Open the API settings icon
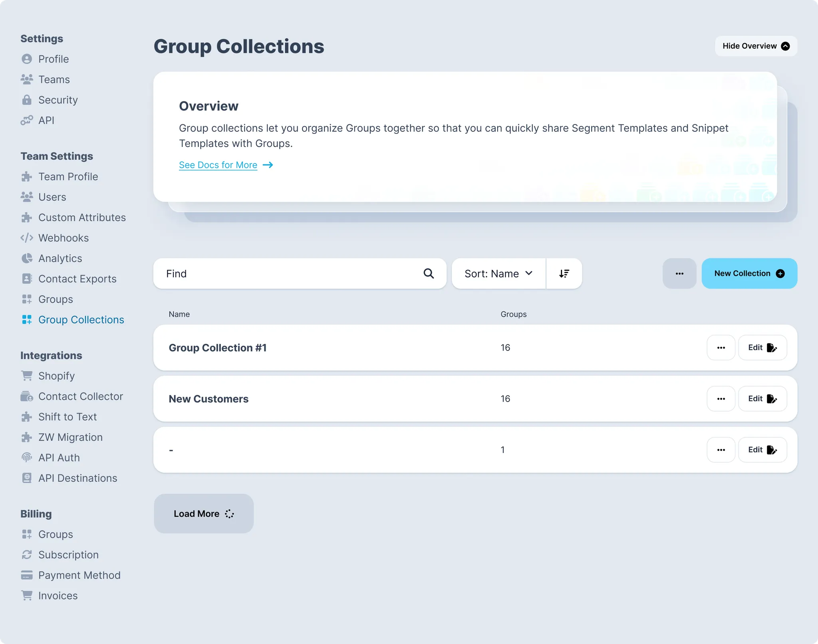Image resolution: width=818 pixels, height=644 pixels. 27,120
